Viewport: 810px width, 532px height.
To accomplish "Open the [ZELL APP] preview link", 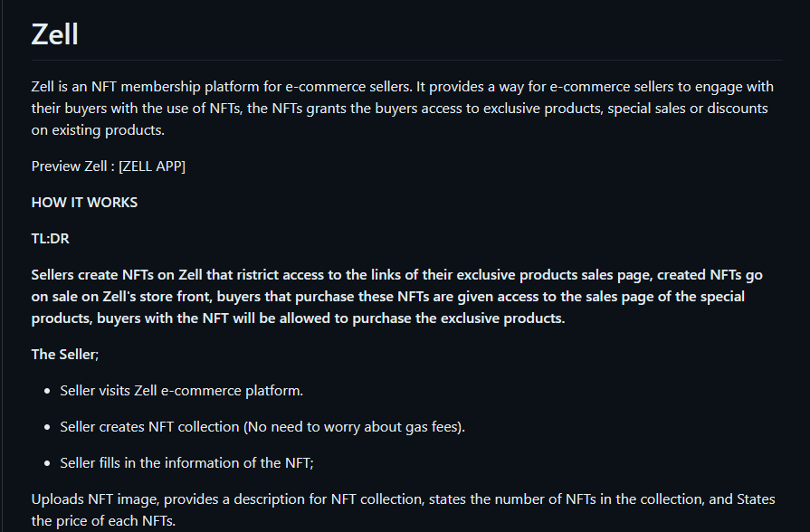I will 152,166.
